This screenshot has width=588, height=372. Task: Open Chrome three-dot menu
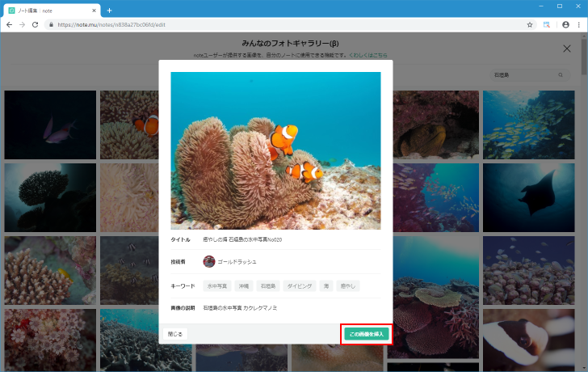click(579, 25)
